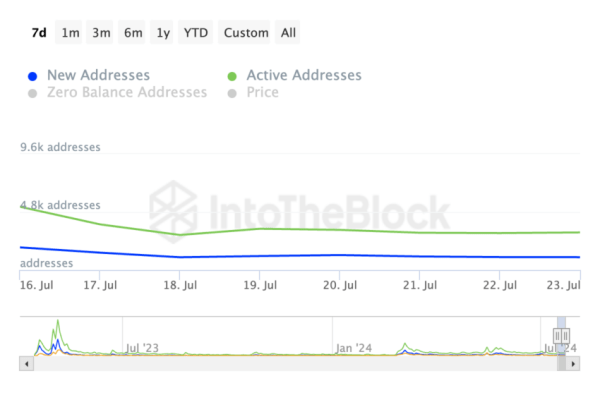The width and height of the screenshot is (600, 400).
Task: Click the gray Price legend dot
Action: tap(232, 93)
